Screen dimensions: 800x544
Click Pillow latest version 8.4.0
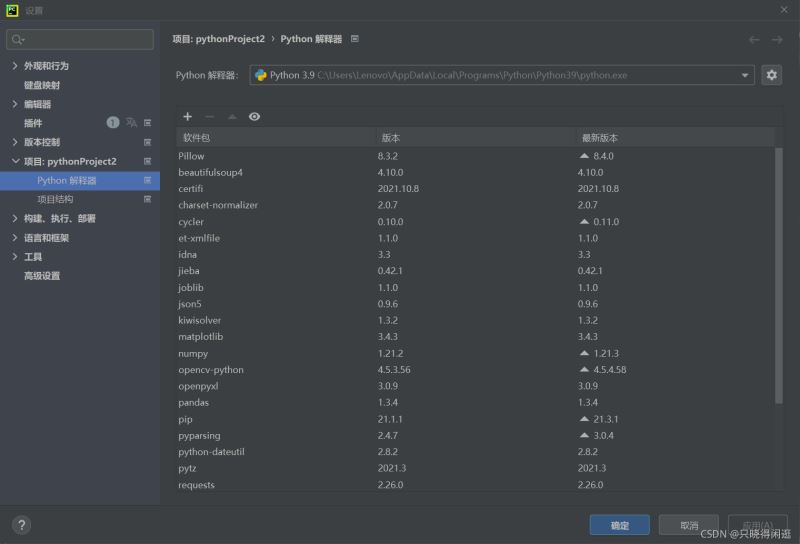click(603, 156)
